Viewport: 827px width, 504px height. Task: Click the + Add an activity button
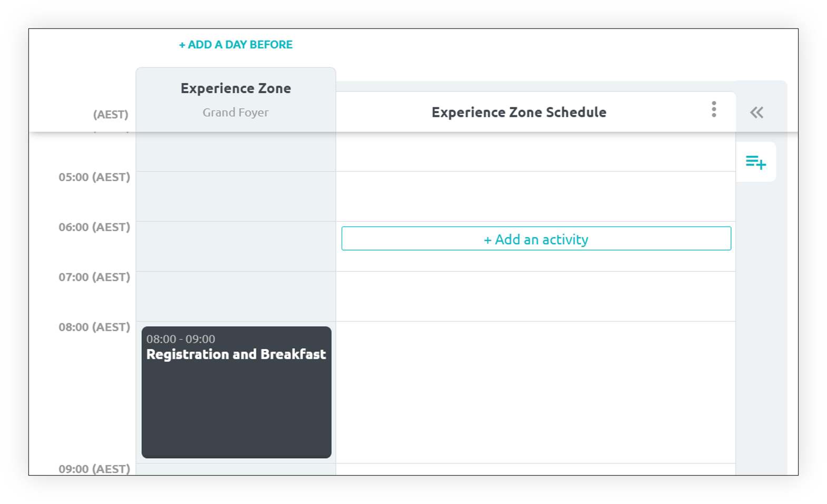tap(536, 239)
